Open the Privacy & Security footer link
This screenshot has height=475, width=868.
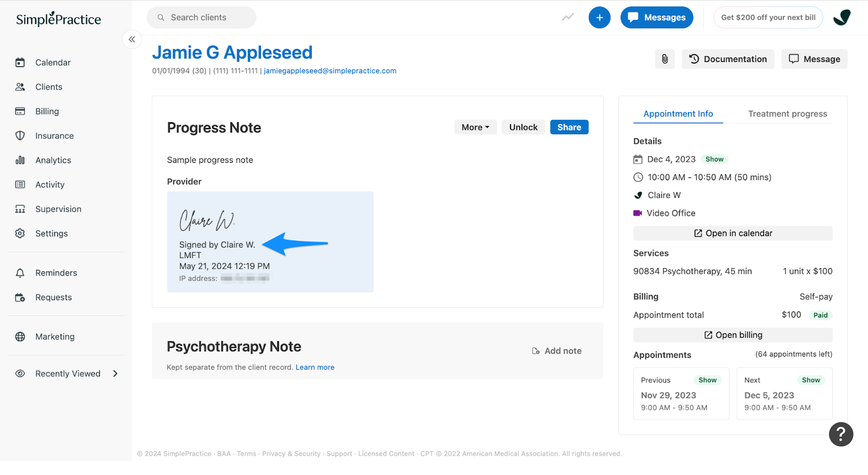(x=291, y=454)
